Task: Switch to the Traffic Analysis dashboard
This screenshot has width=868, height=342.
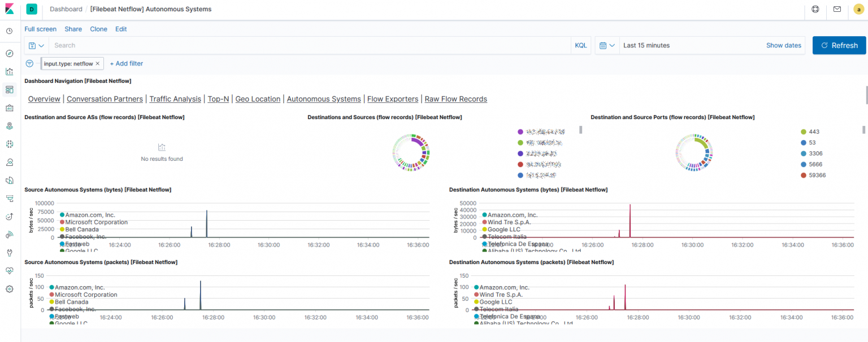Action: point(175,99)
